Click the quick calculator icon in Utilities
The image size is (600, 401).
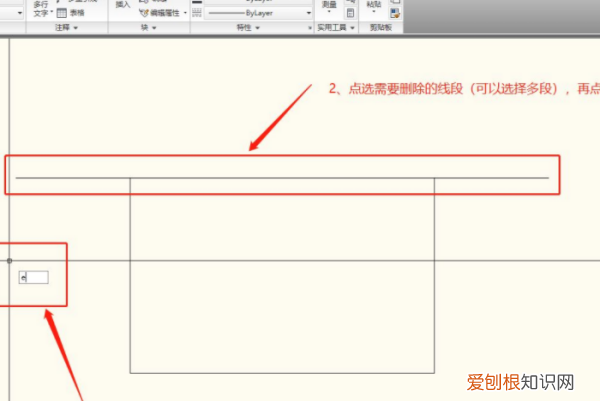(351, 14)
